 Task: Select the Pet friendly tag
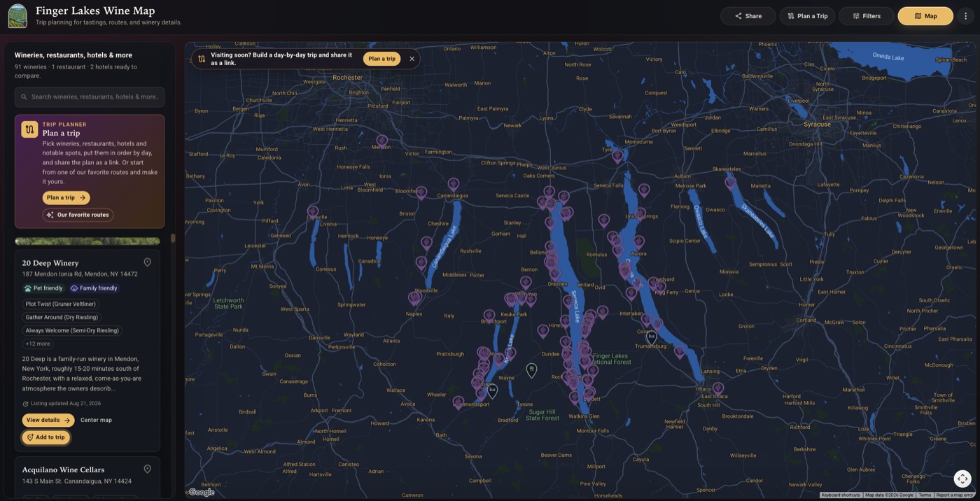[x=43, y=288]
